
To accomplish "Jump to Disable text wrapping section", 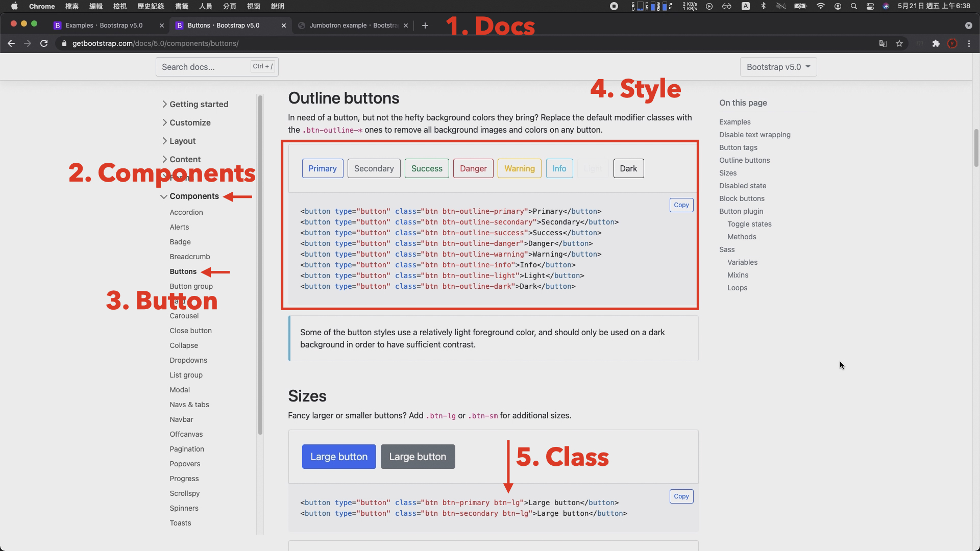I will tap(755, 135).
